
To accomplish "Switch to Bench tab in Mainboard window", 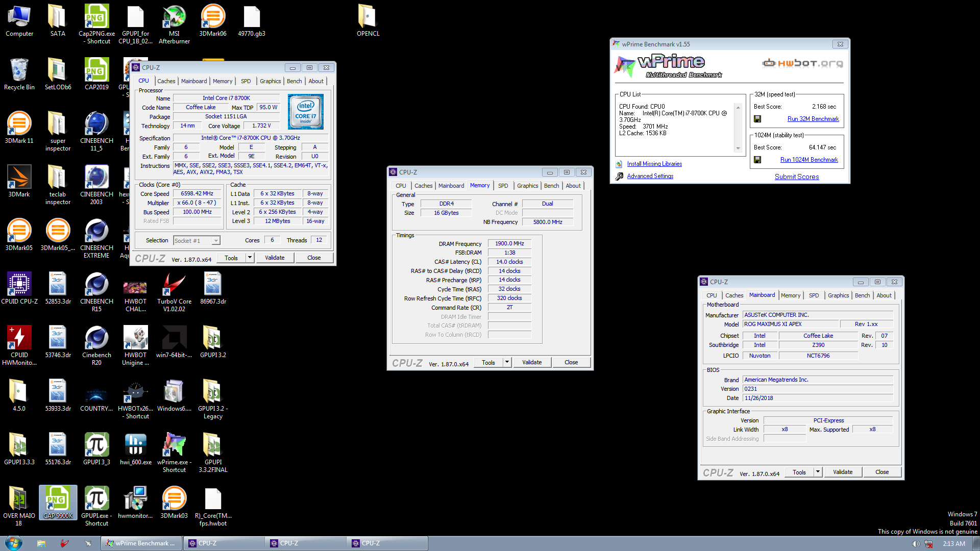I will click(x=862, y=295).
